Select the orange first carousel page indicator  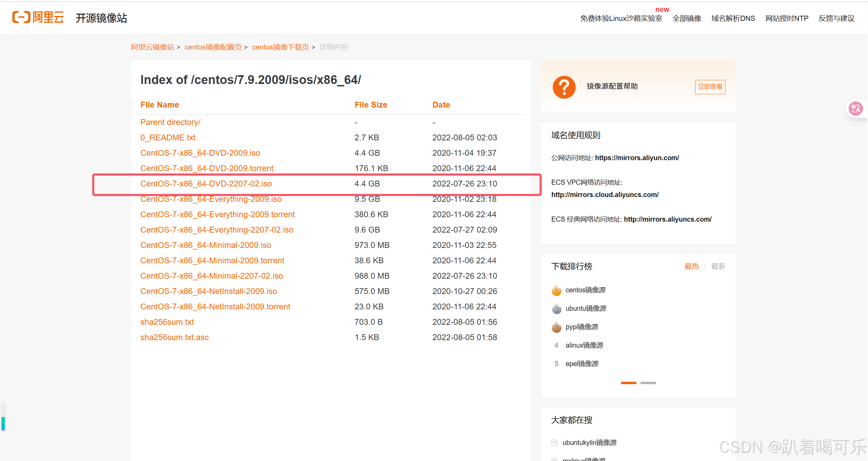629,383
